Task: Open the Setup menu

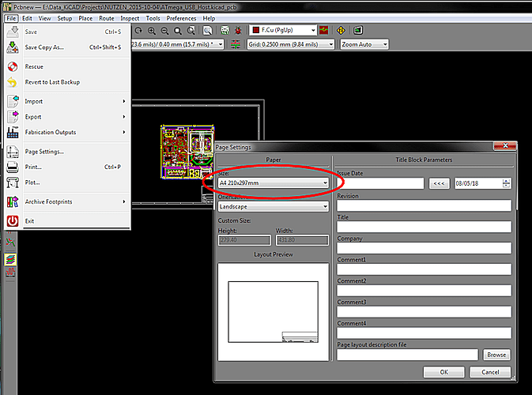Action: tap(65, 18)
